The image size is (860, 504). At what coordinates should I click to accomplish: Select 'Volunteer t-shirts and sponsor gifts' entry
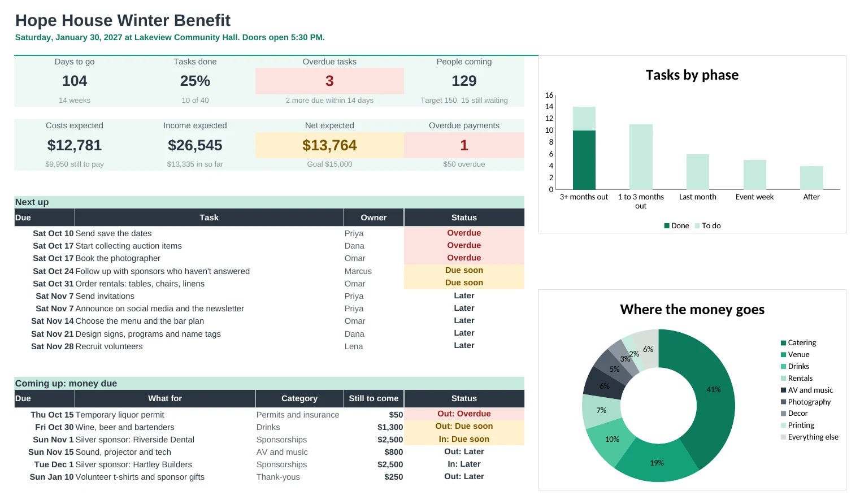(140, 477)
